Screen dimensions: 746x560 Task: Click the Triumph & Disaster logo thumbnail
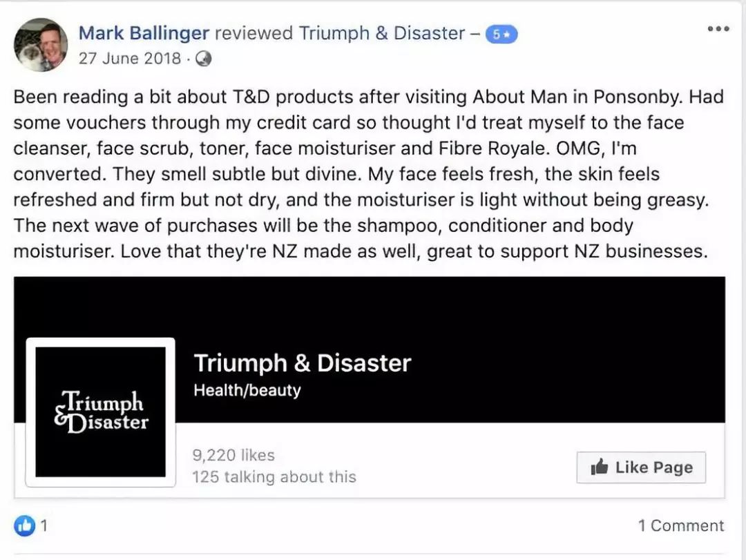click(100, 412)
